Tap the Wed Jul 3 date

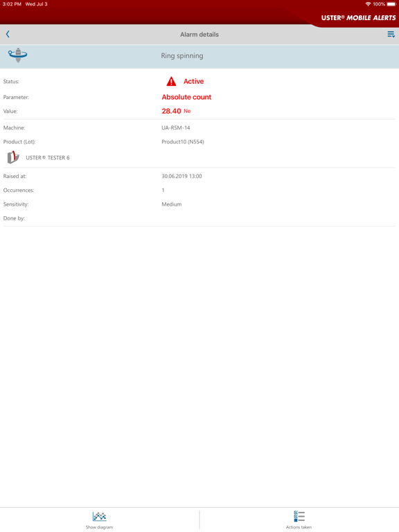point(36,4)
